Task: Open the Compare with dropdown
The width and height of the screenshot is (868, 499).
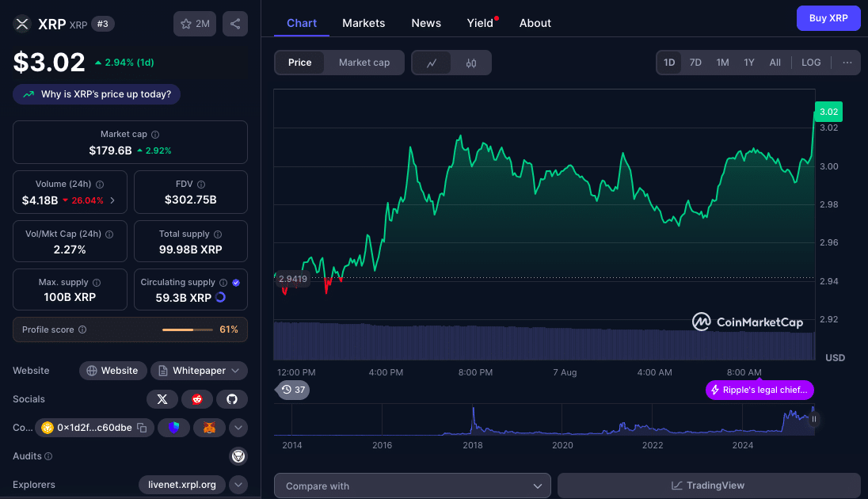Action: click(x=413, y=486)
